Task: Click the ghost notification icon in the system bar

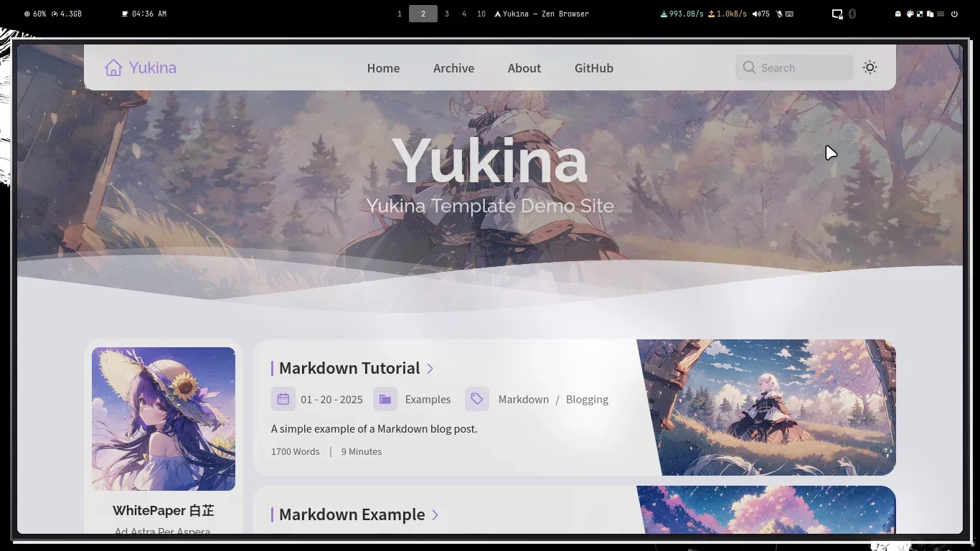Action: (898, 14)
